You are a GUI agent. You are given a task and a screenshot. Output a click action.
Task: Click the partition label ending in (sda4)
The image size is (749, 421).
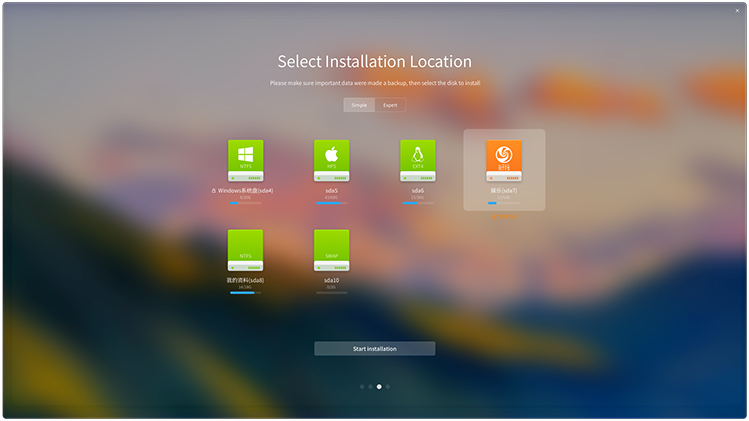[246, 190]
